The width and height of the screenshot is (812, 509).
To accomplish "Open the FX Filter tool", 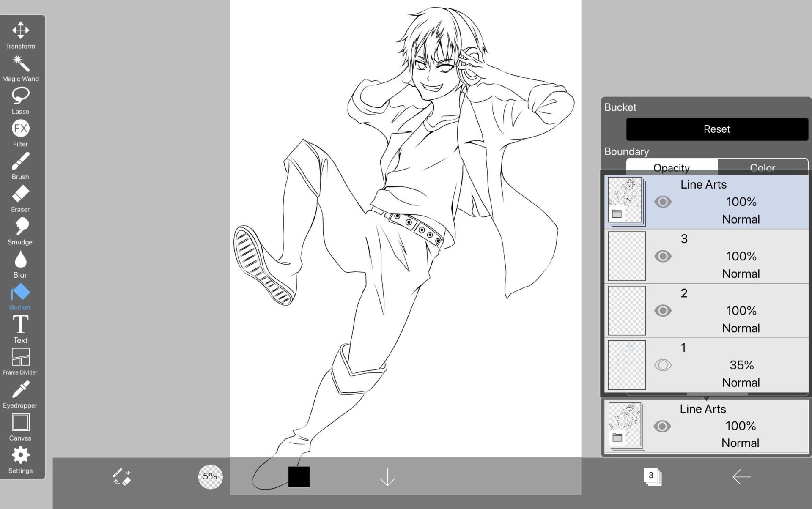I will point(20,133).
